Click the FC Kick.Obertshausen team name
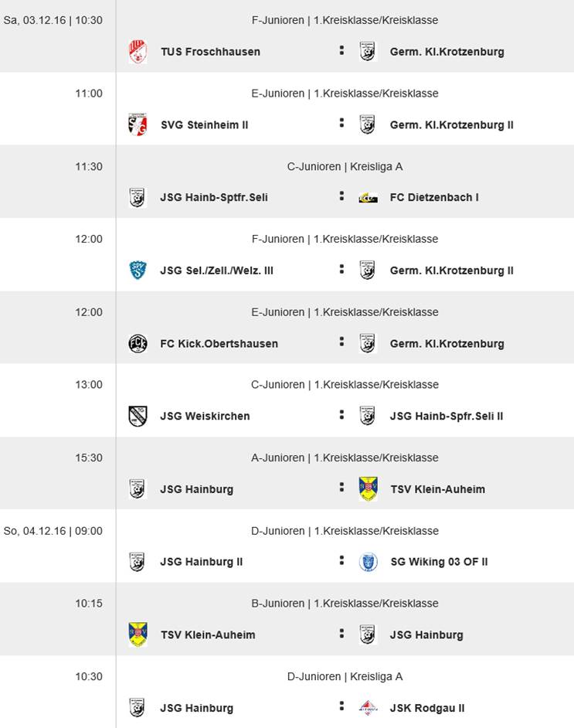The height and width of the screenshot is (728, 574). tap(219, 343)
